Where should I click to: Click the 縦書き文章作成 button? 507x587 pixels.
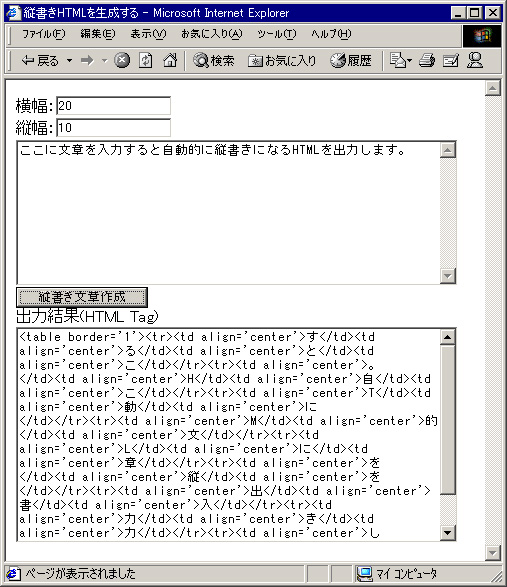[x=82, y=297]
